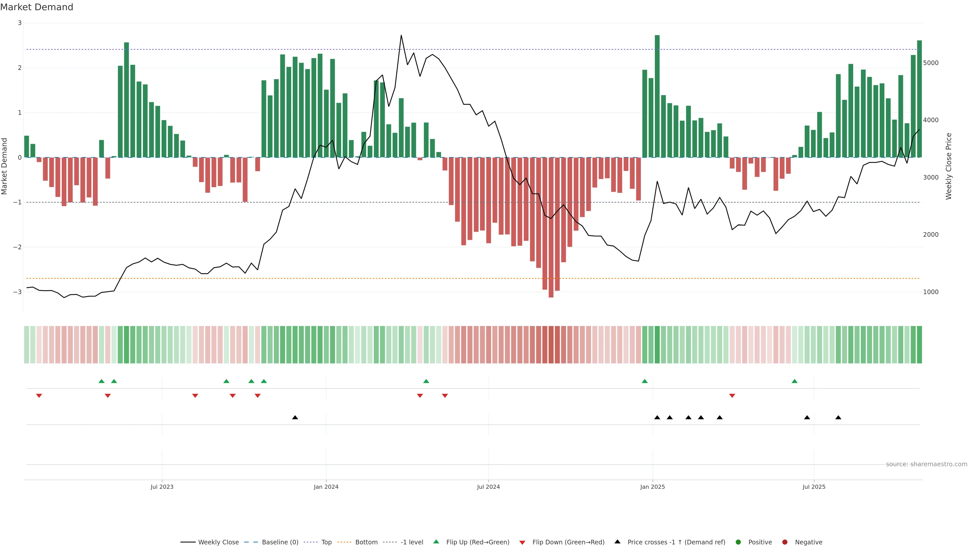Click the Jul 2025 x-axis label
This screenshot has width=980, height=551.
[814, 487]
